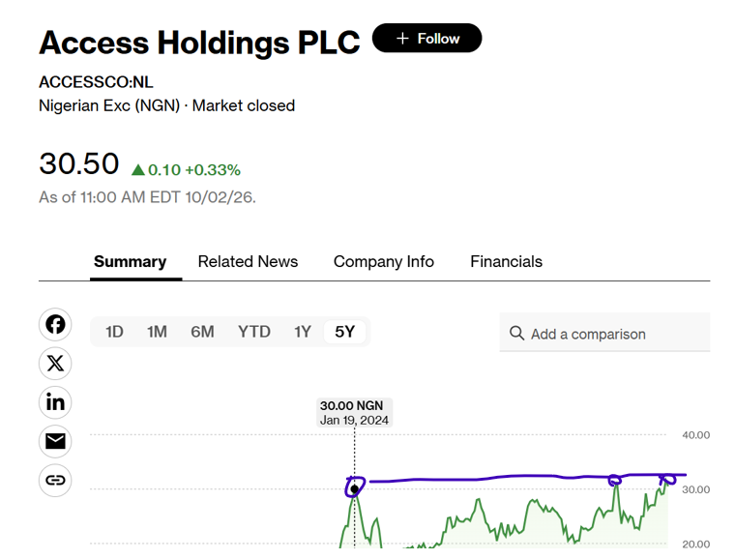Click the 30.00 axis label
Image resolution: width=735 pixels, height=560 pixels.
pyautogui.click(x=695, y=489)
